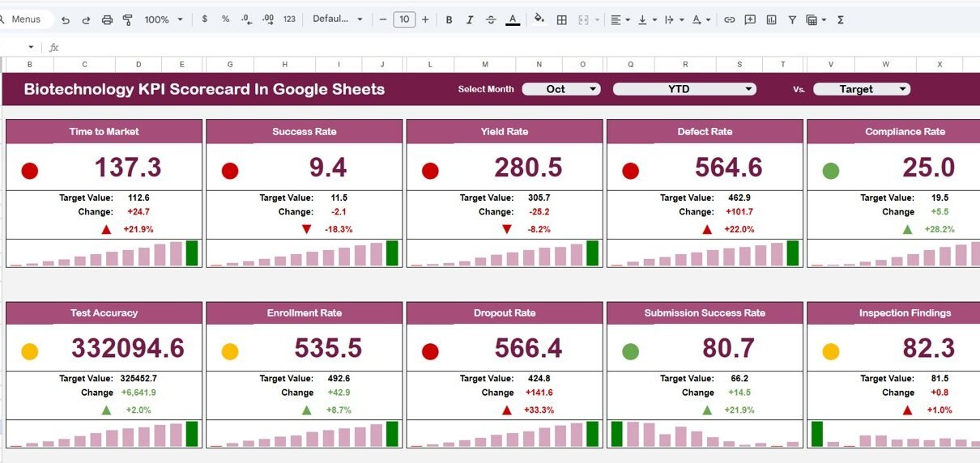Viewport: 980px width, 463px height.
Task: Expand the YTD dropdown
Action: [x=684, y=89]
